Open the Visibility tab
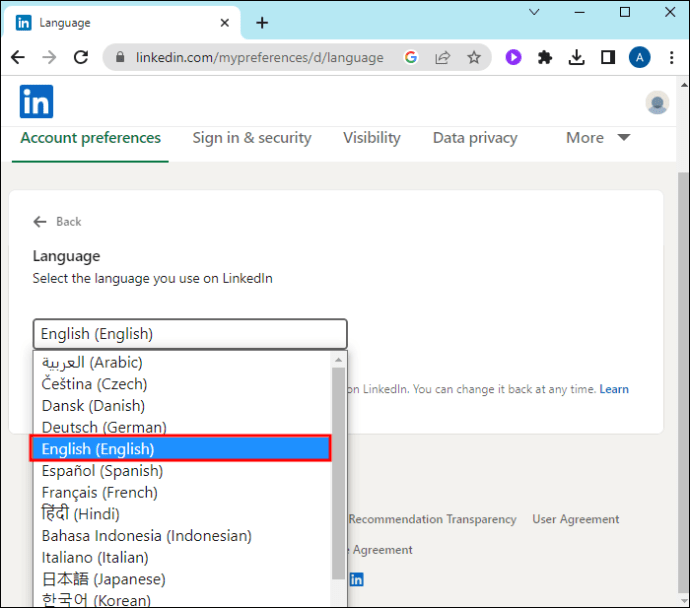The width and height of the screenshot is (690, 608). [372, 138]
